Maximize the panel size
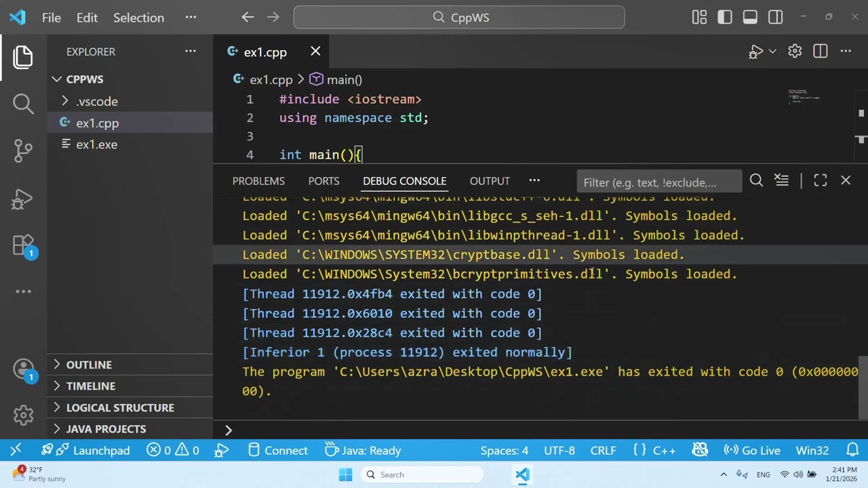Screen dimensions: 868x488 (821, 180)
